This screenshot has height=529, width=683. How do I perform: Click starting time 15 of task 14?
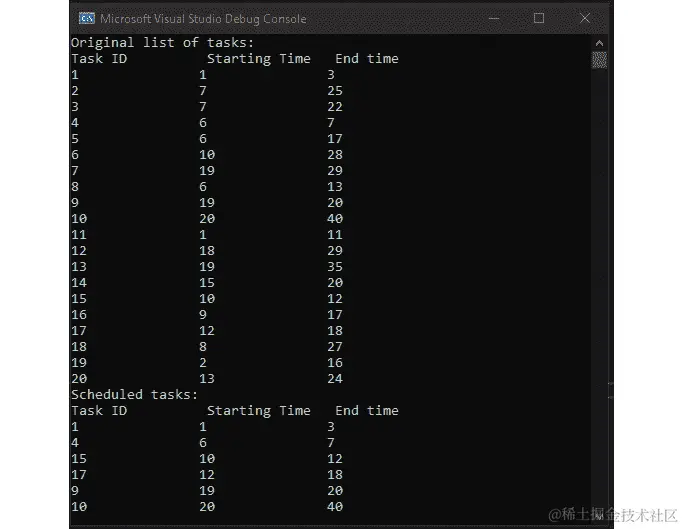pos(207,283)
